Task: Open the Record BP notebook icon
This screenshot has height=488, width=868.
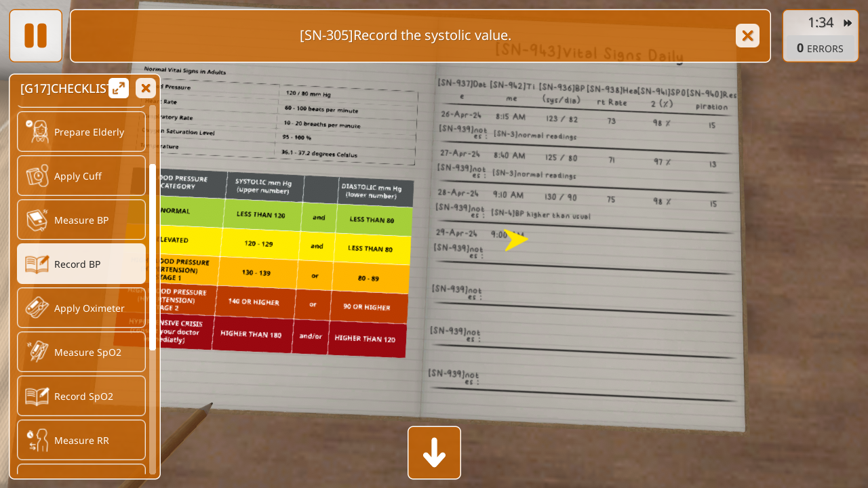Action: (x=37, y=264)
